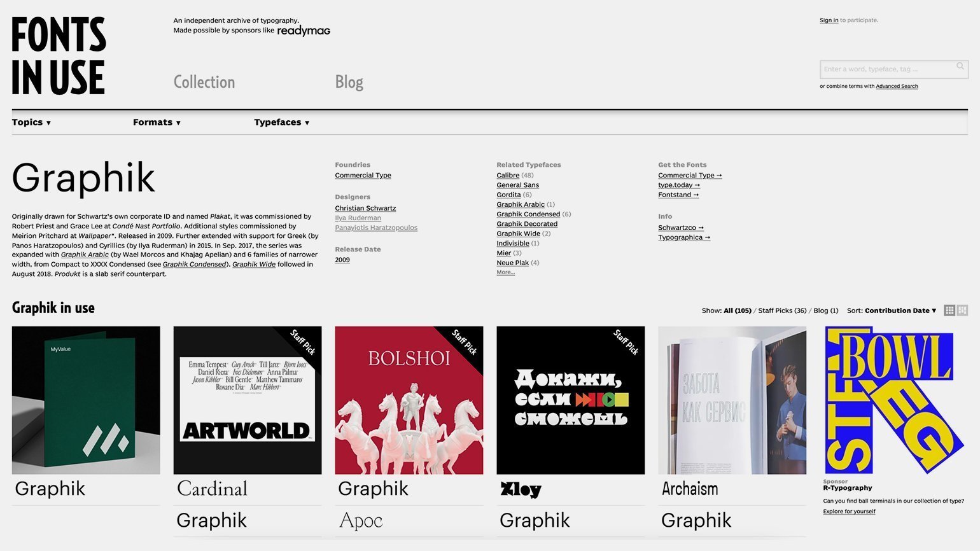Open related typeface General Sans
980x551 pixels.
coord(517,185)
